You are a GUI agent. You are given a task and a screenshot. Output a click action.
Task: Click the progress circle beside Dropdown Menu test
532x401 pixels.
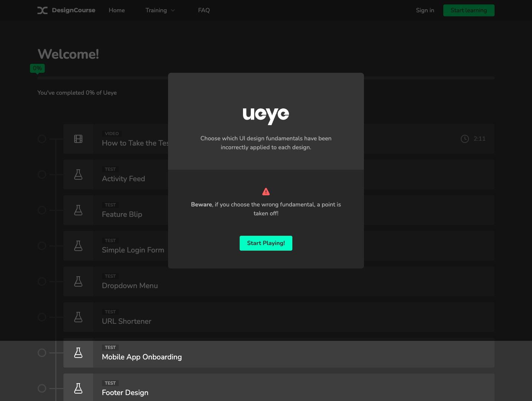[x=42, y=281]
